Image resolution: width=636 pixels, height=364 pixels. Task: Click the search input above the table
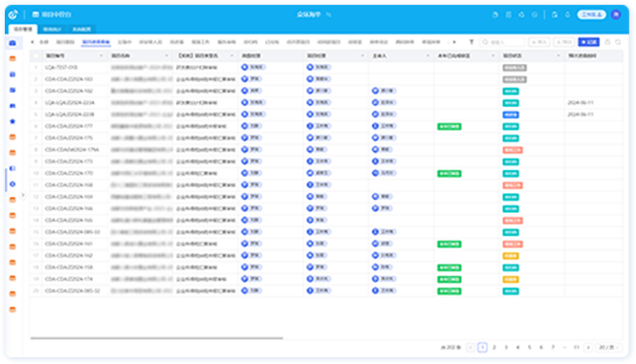(502, 42)
